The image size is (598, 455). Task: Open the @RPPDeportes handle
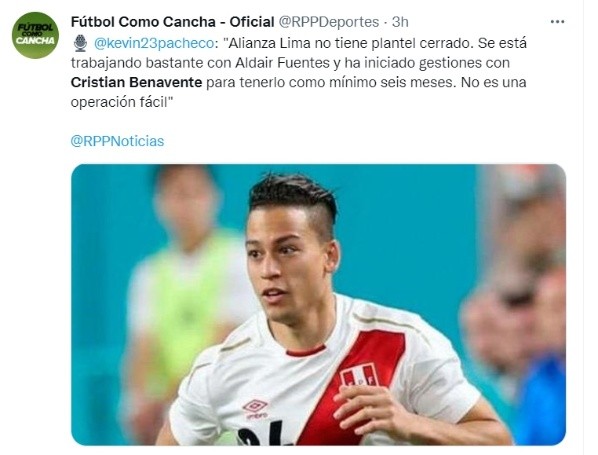click(x=329, y=22)
